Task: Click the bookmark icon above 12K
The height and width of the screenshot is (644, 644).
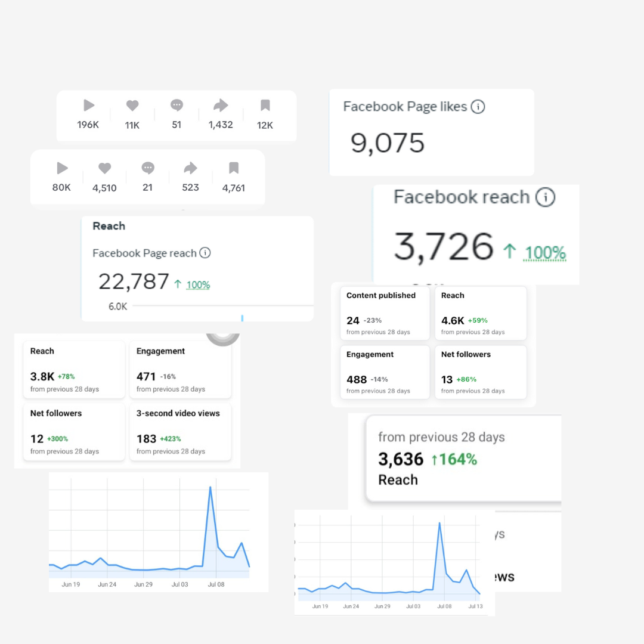Action: [265, 106]
